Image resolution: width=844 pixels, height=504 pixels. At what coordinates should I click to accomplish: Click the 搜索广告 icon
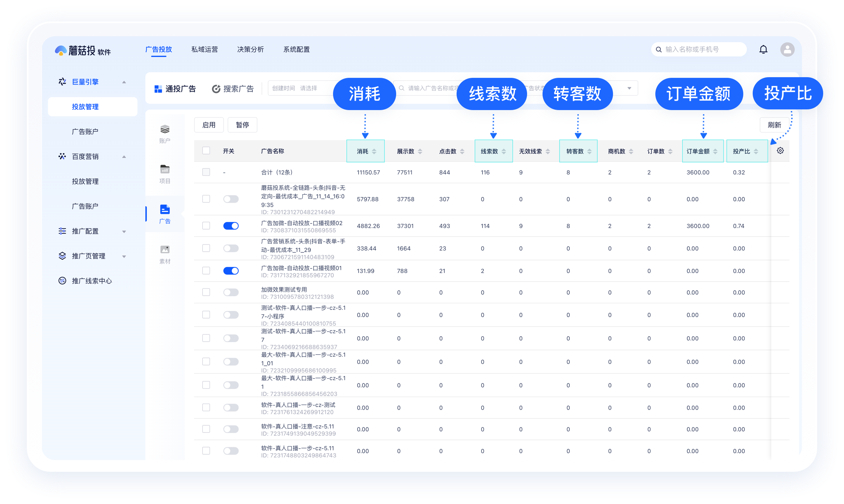[217, 88]
